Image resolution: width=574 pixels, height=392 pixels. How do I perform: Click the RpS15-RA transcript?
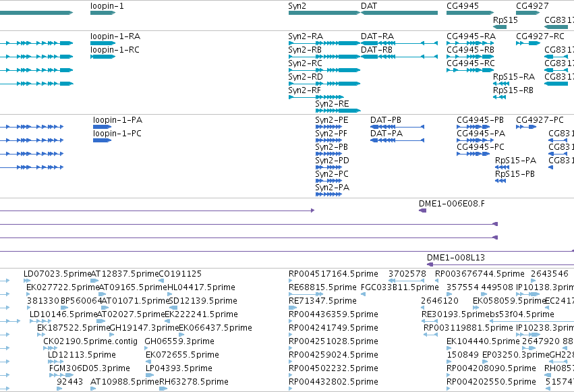coord(500,84)
